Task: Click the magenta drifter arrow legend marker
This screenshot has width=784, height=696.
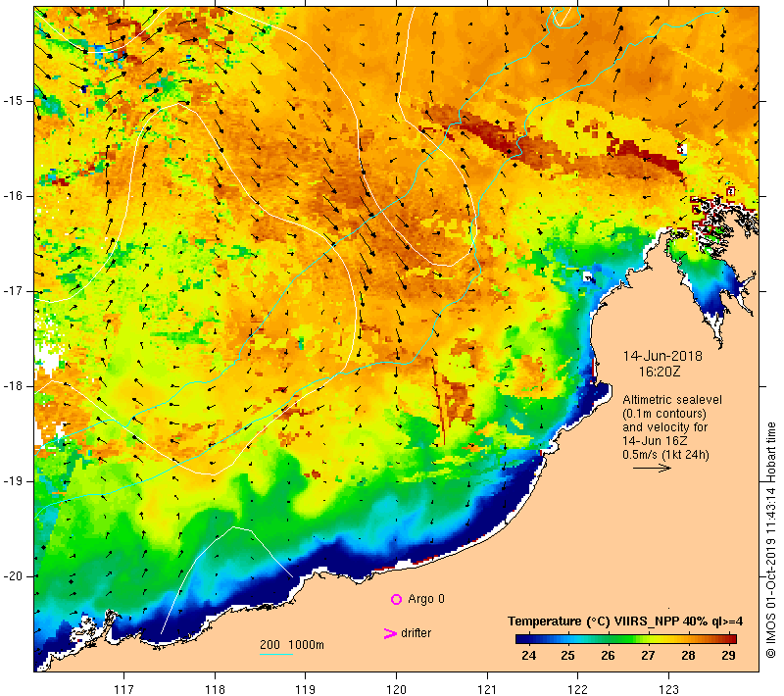Action: click(x=390, y=633)
